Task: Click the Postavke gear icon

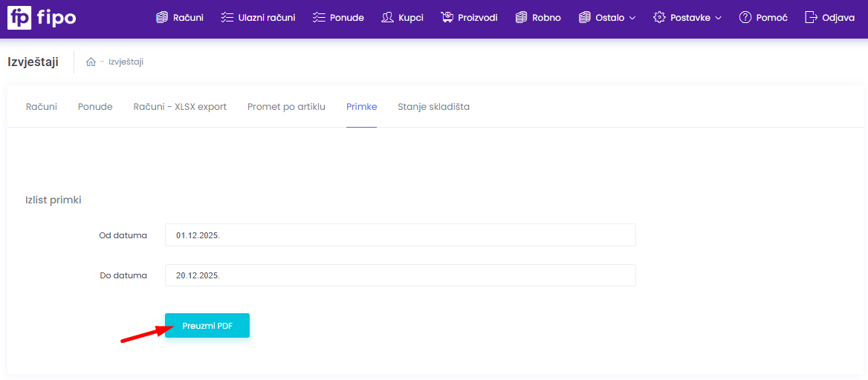Action: [658, 18]
